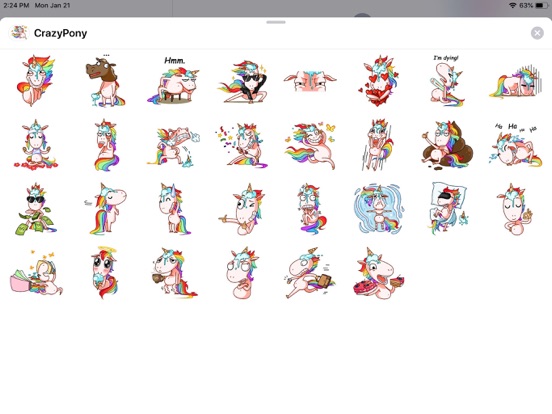Close the CrazyPony sticker panel
This screenshot has width=552, height=414.
(x=537, y=33)
